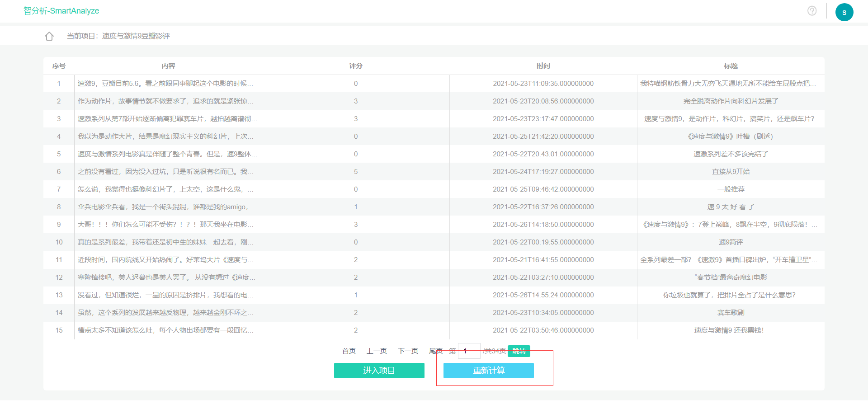The image size is (868, 404).
Task: Click the page number input field
Action: point(469,351)
